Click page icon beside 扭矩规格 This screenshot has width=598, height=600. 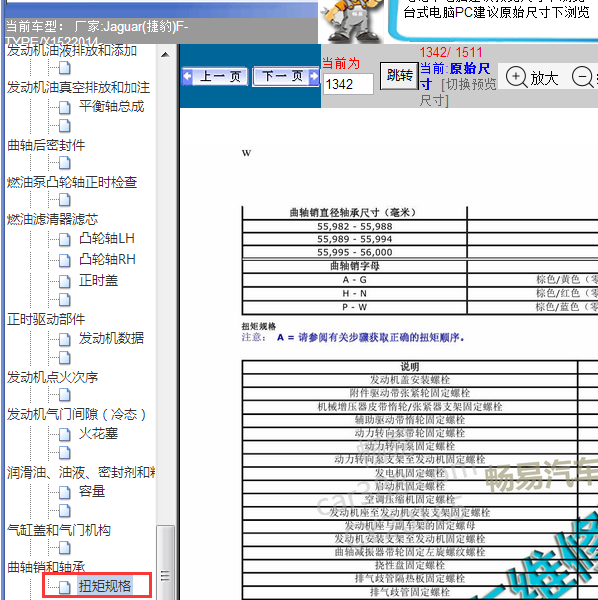(65, 587)
